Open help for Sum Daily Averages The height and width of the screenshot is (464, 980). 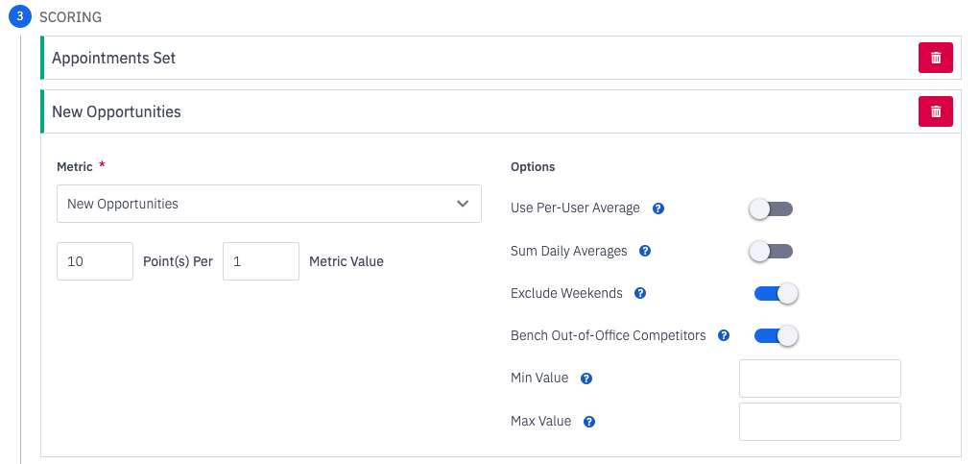click(x=645, y=251)
